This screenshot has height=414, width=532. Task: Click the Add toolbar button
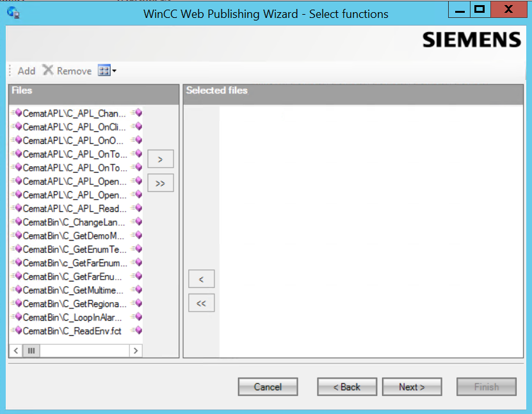click(26, 71)
